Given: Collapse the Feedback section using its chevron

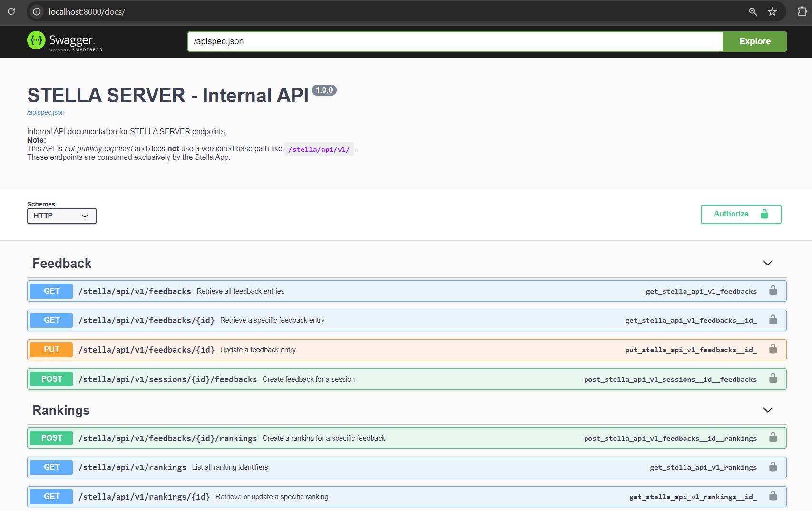Looking at the screenshot, I should (x=767, y=263).
